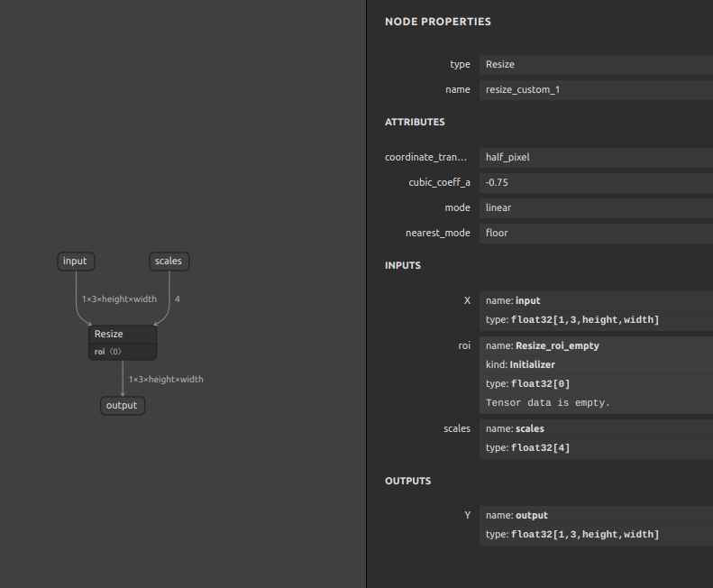Viewport: 713px width, 588px height.
Task: Click the name field resize_custom_1
Action: (x=596, y=90)
